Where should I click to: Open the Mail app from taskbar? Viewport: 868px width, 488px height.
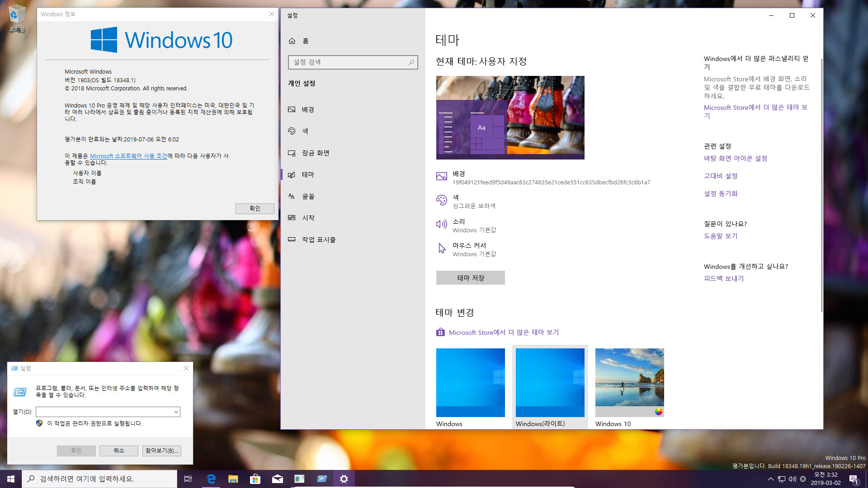pyautogui.click(x=277, y=479)
